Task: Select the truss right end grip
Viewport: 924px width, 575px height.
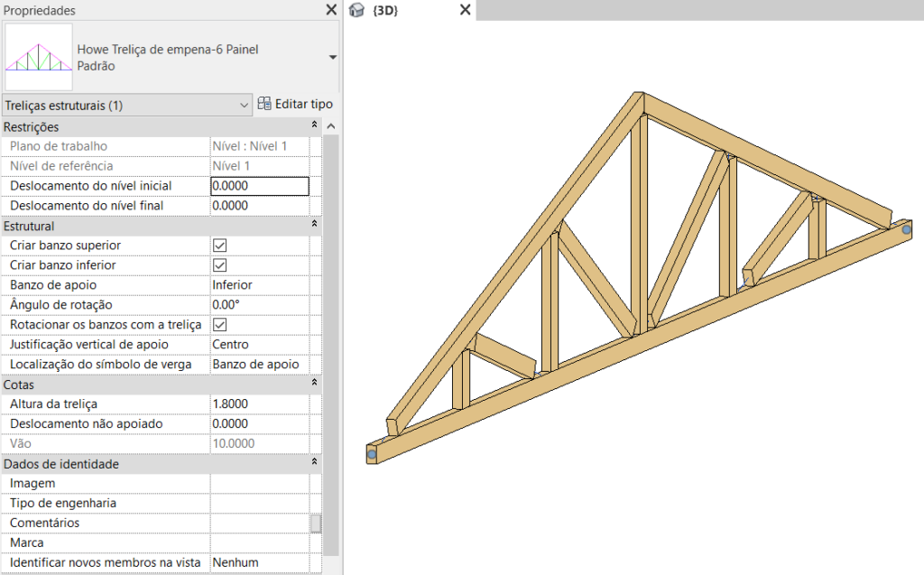Action: (906, 229)
